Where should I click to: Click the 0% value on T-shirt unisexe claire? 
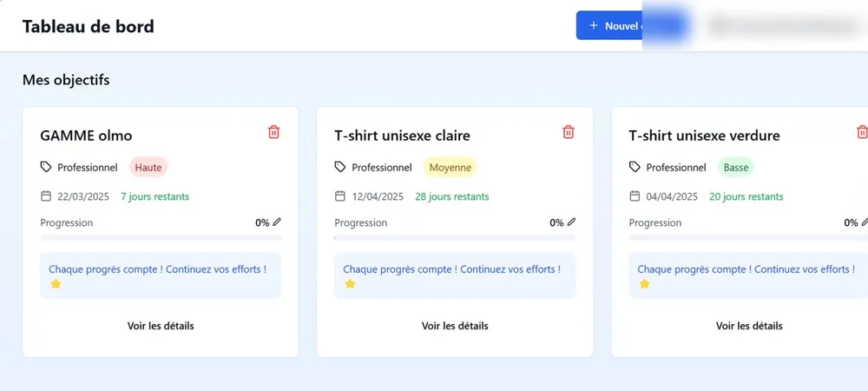[x=557, y=222]
